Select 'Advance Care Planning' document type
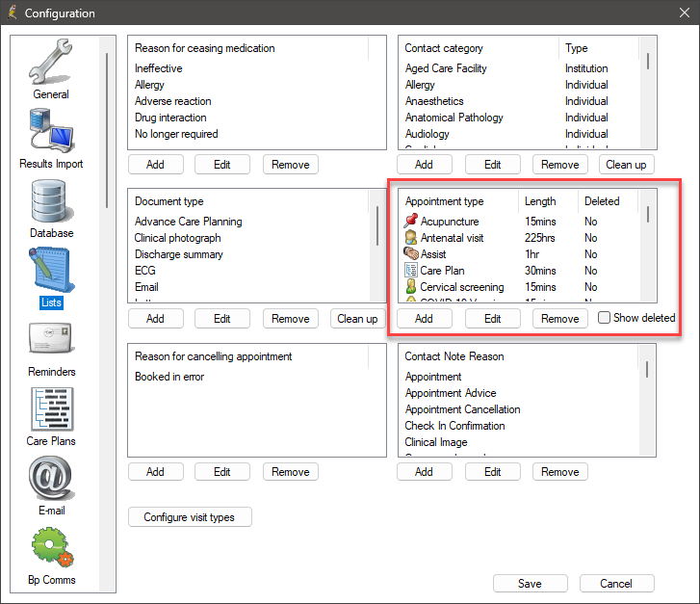Image resolution: width=700 pixels, height=604 pixels. (x=189, y=222)
